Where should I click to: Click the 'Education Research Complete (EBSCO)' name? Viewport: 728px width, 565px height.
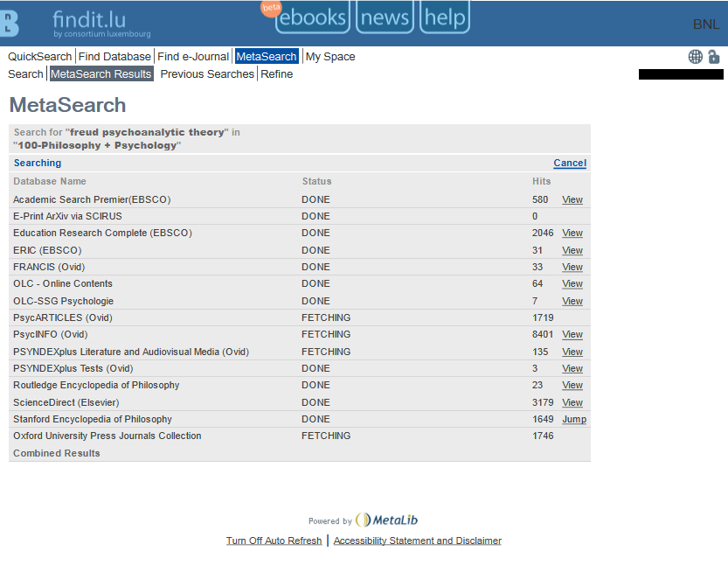point(102,234)
